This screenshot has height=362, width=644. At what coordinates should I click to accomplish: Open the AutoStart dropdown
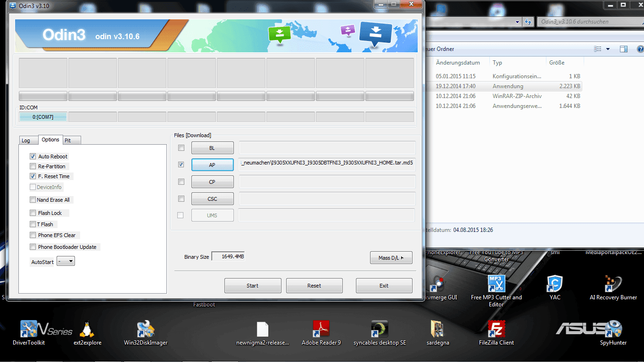(66, 261)
